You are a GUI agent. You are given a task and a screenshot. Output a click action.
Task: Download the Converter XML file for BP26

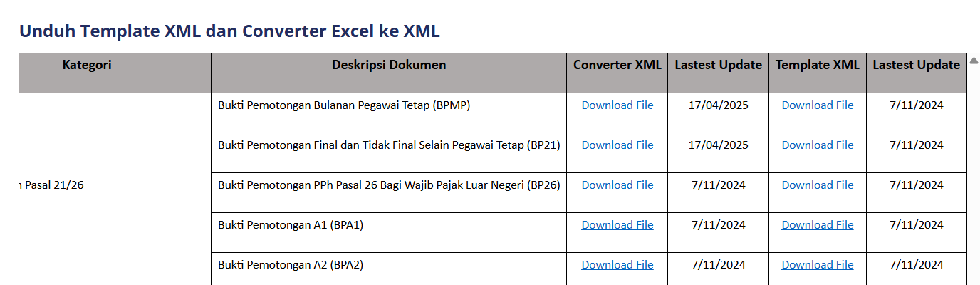[617, 185]
